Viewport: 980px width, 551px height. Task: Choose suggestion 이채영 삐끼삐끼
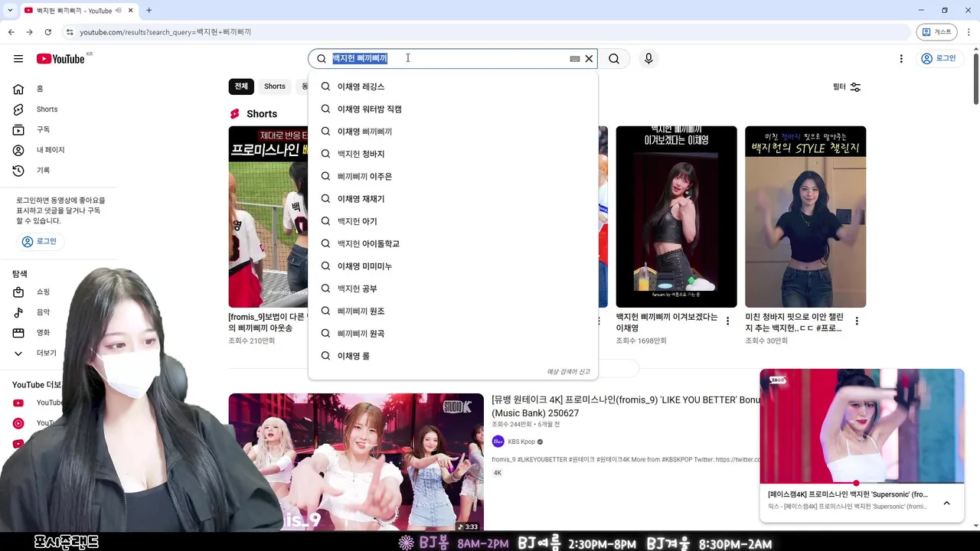453,132
